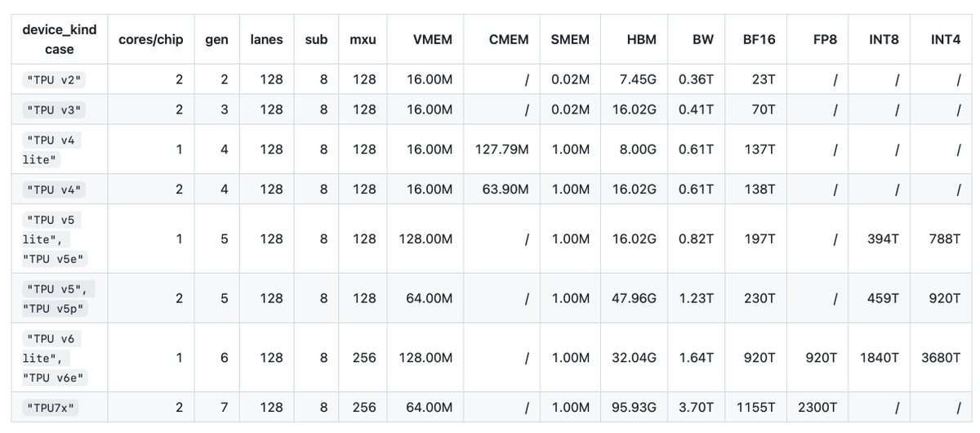Click the "VMEM" column header
Viewport: 980px width, 433px height.
(x=434, y=38)
